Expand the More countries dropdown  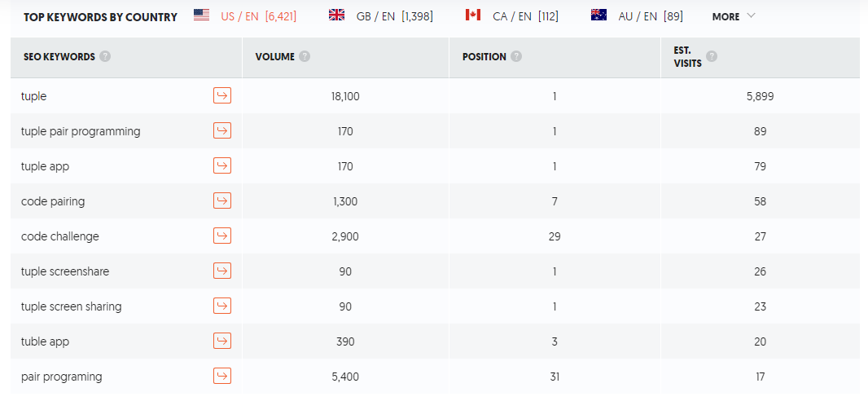click(734, 16)
